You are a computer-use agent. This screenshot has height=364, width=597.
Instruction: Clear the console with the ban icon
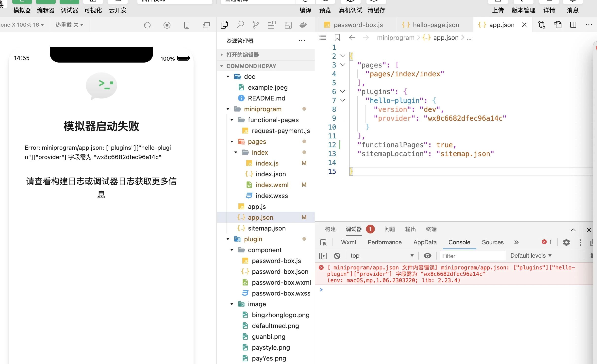tap(337, 256)
